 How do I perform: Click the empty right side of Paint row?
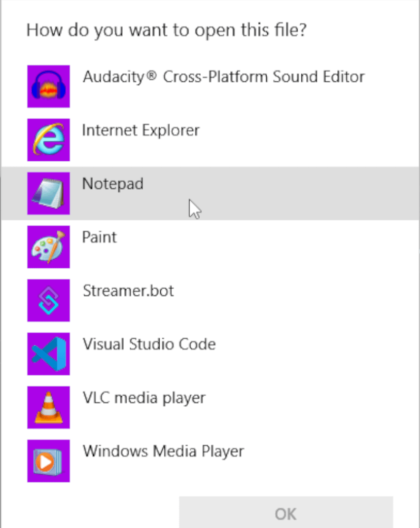327,247
